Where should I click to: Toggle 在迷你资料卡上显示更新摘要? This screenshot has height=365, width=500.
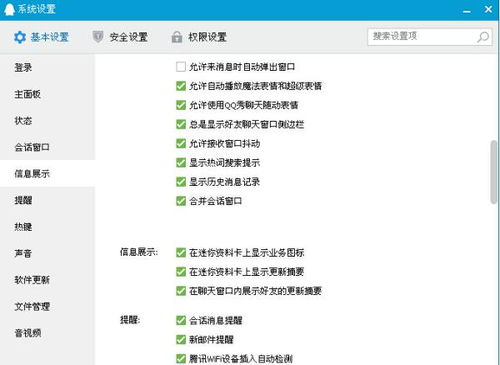pos(181,272)
